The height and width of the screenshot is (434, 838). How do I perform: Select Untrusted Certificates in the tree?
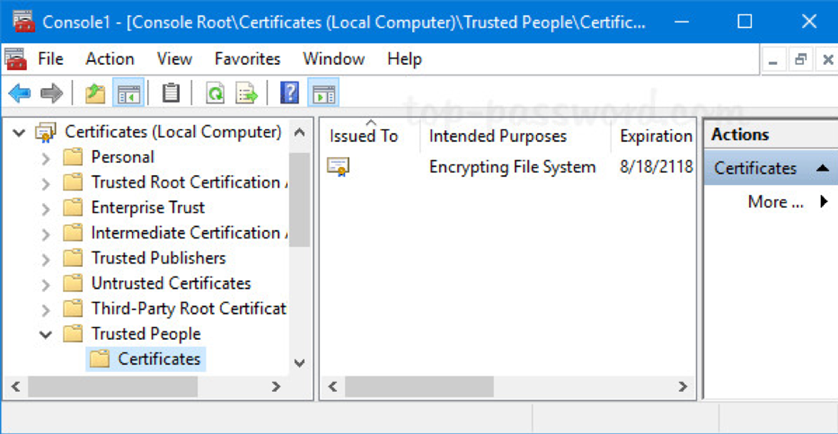click(x=171, y=283)
